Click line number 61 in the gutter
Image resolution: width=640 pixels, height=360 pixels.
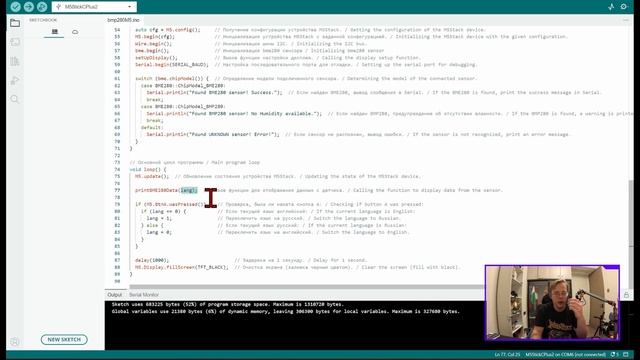coord(117,78)
